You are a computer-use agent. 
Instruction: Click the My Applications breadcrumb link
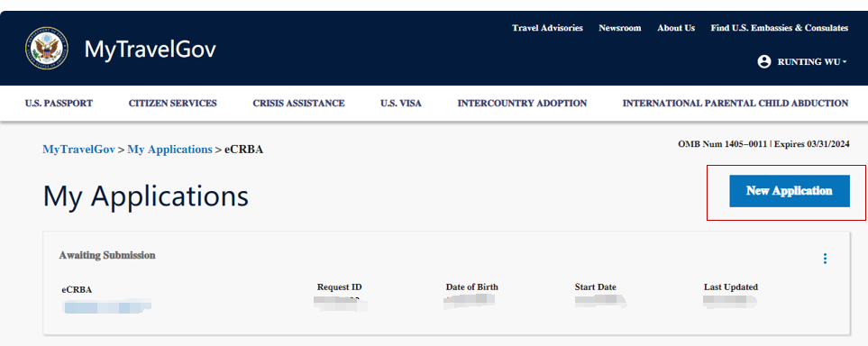pyautogui.click(x=170, y=150)
